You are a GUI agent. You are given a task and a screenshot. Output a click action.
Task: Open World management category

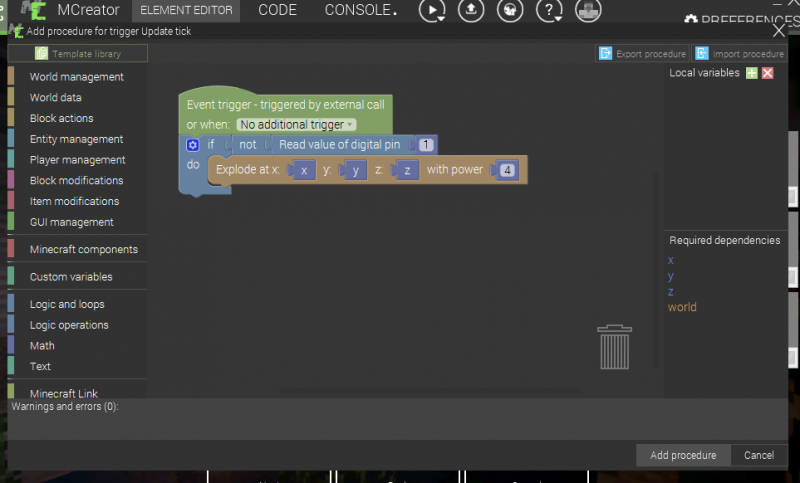tap(77, 77)
